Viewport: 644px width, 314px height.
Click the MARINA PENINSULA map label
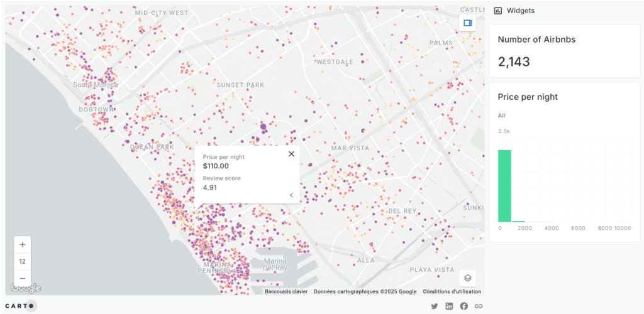217,268
